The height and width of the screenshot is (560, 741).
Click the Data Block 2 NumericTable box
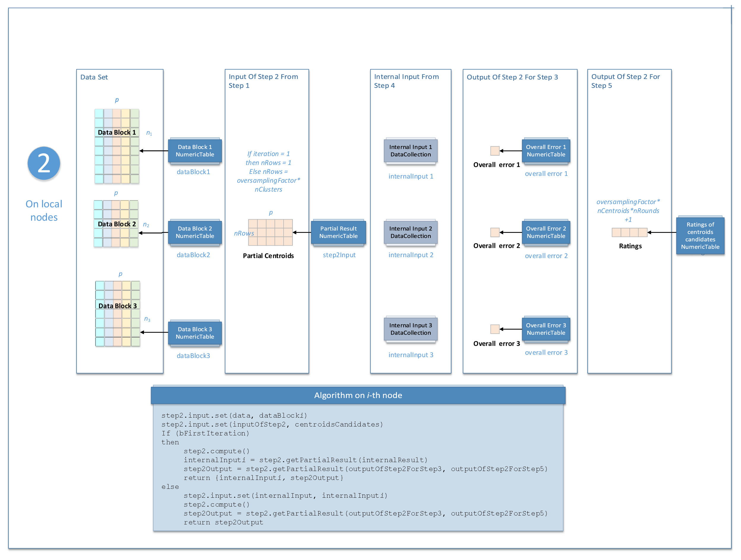195,232
